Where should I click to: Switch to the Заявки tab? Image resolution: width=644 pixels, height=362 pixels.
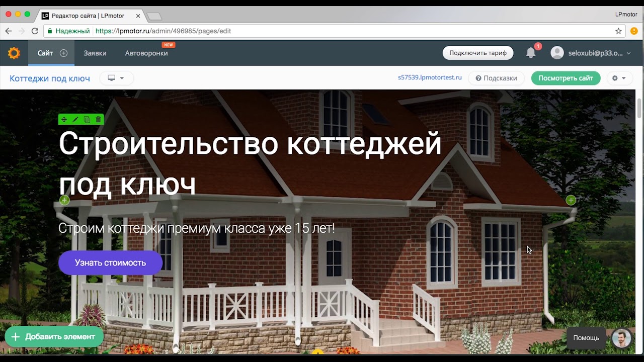click(x=95, y=53)
